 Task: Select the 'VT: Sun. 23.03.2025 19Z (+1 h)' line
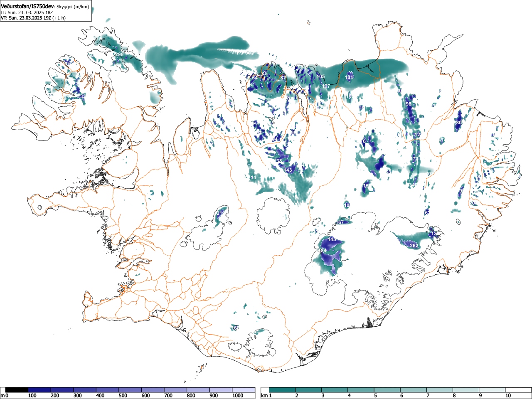33,18
